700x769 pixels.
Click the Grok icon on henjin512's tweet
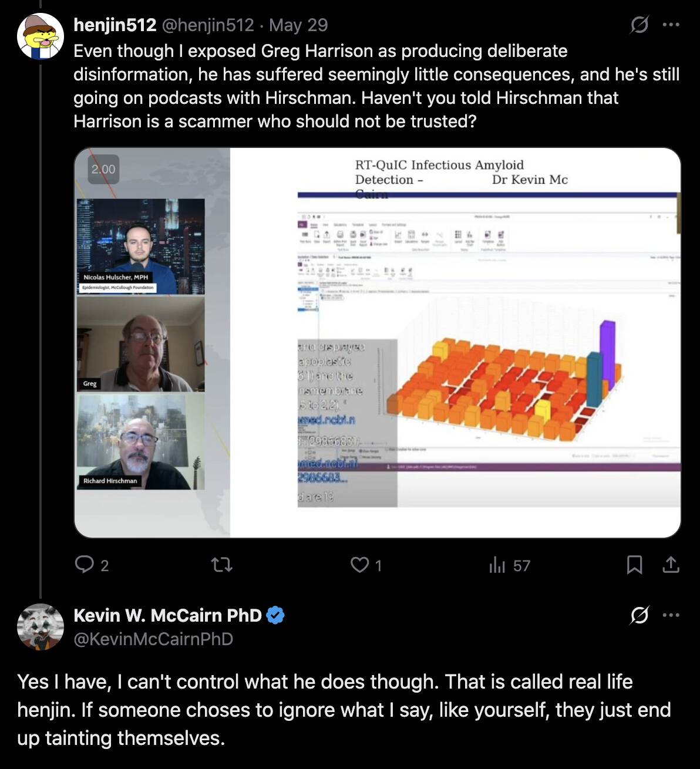[639, 25]
